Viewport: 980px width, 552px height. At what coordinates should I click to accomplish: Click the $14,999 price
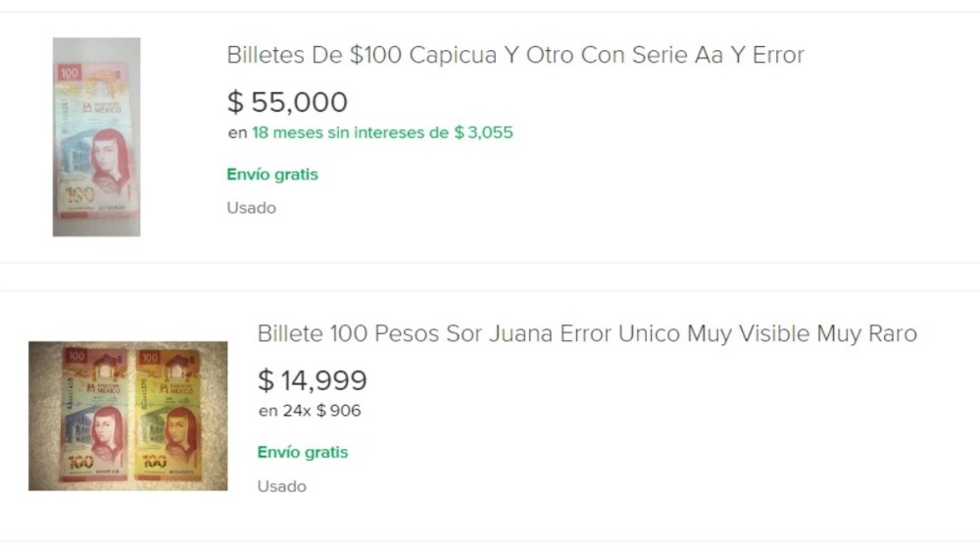pyautogui.click(x=312, y=380)
